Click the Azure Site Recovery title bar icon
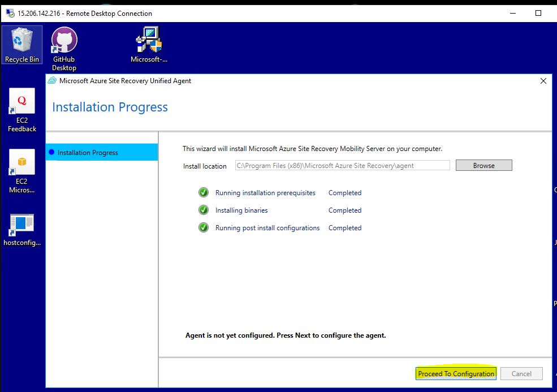 (53, 81)
